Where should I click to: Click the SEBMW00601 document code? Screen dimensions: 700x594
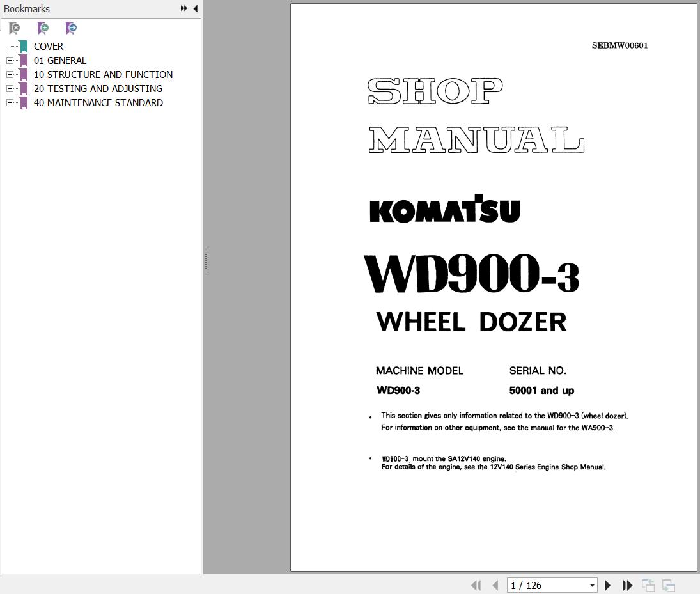pyautogui.click(x=619, y=45)
